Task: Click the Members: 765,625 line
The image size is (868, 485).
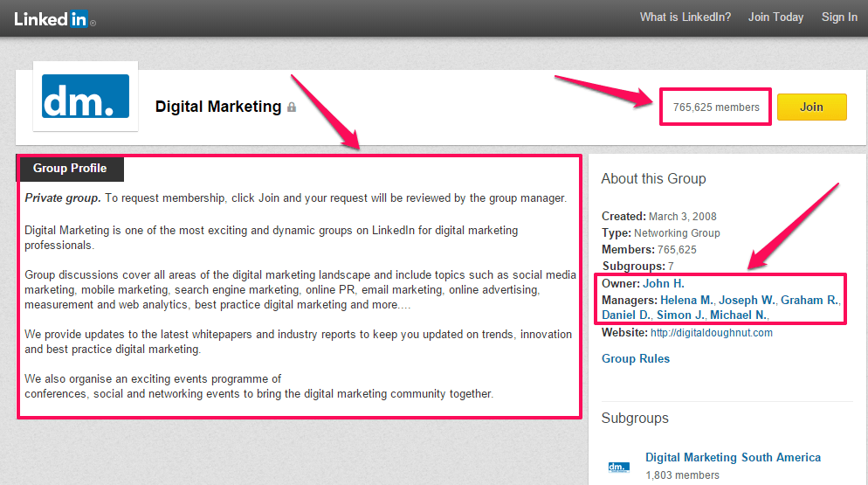Action: click(x=649, y=249)
